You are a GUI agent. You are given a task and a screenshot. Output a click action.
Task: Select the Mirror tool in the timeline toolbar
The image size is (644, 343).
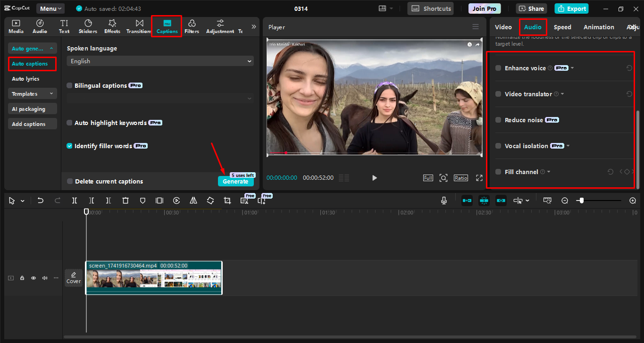pyautogui.click(x=193, y=201)
